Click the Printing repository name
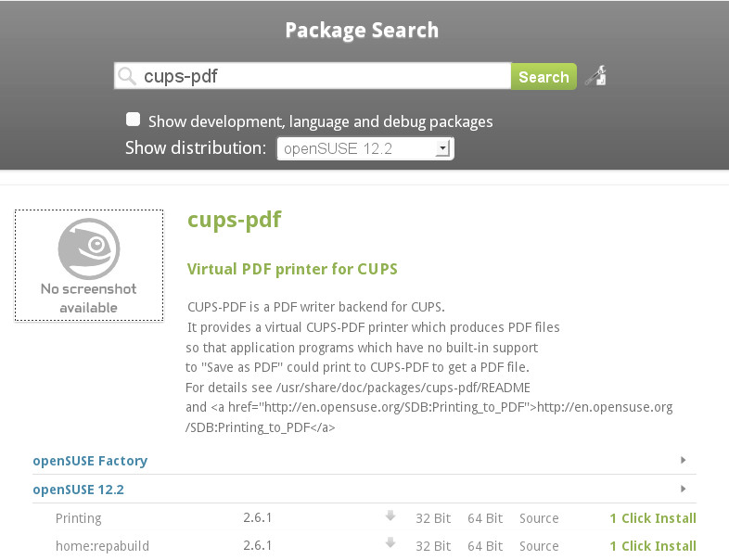 [x=79, y=518]
